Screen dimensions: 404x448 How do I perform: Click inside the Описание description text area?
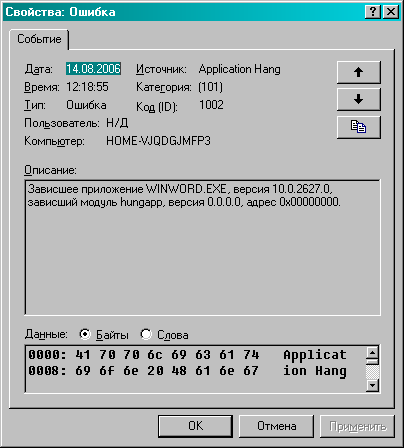point(202,247)
